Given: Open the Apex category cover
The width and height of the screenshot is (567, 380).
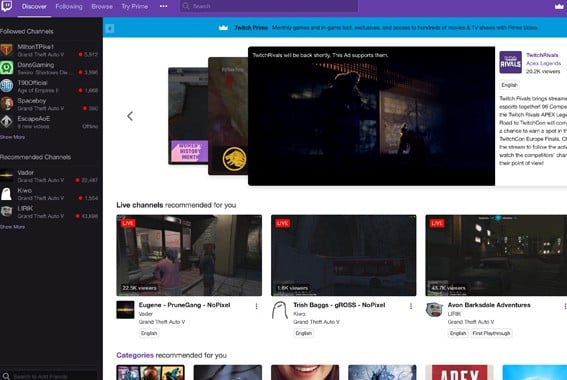Looking at the screenshot, I should click(459, 372).
